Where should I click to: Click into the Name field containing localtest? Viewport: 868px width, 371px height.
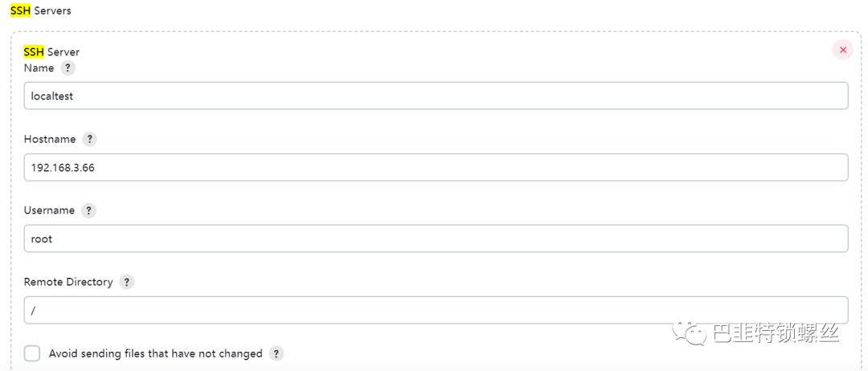point(436,96)
